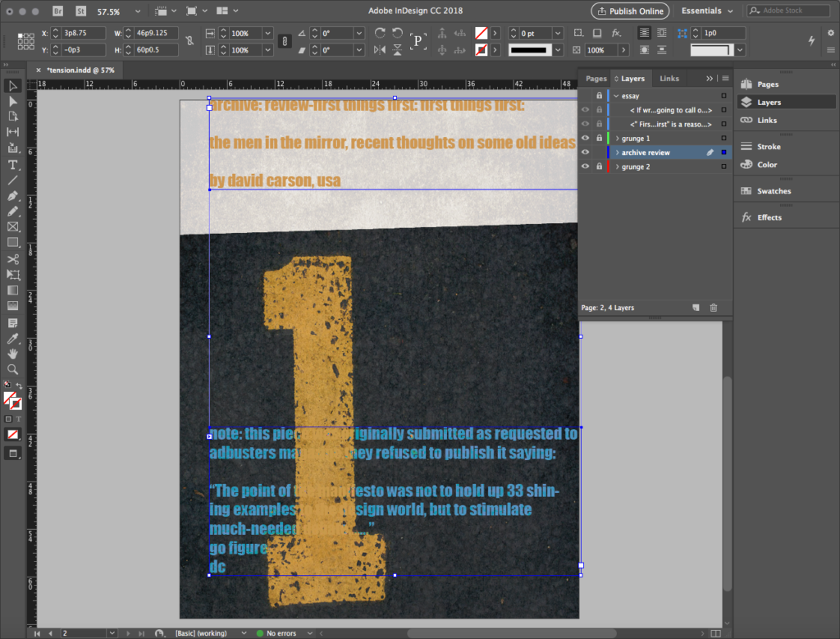Delete selected layer with trash icon
Screen dimensions: 840x639
pos(713,308)
